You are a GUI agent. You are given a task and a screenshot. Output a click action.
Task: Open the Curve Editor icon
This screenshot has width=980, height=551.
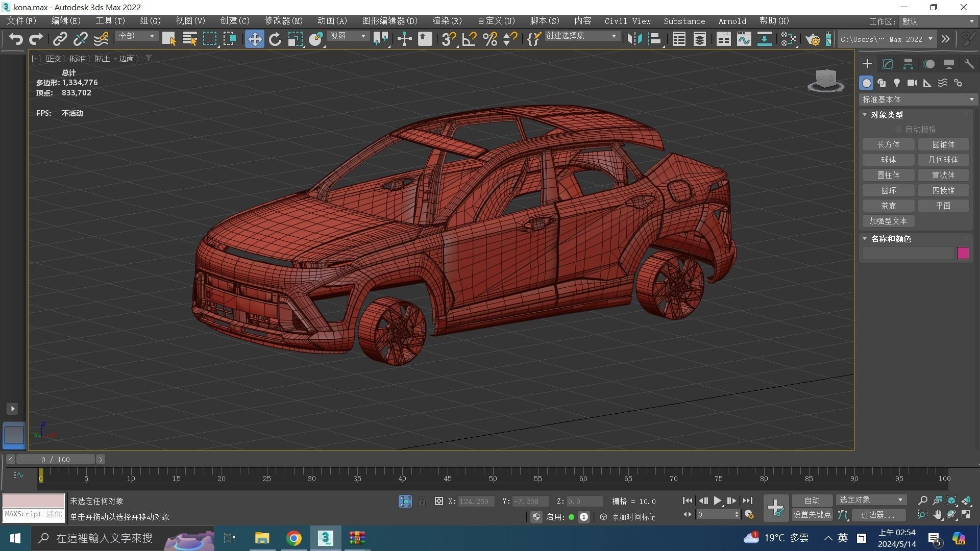click(744, 39)
